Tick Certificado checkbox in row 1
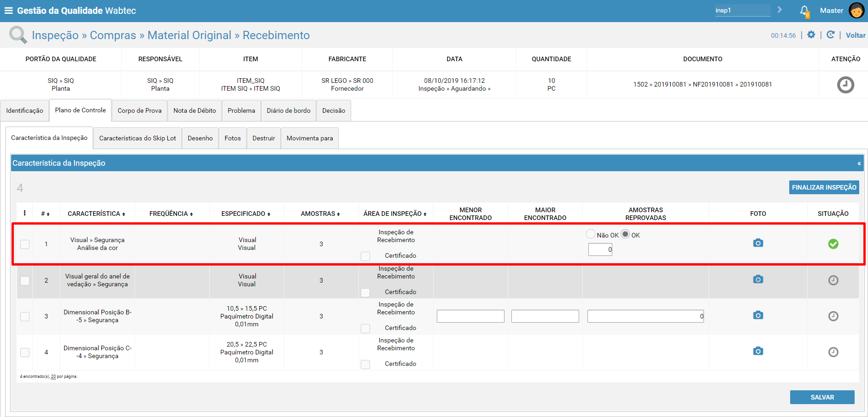Screen dimensions: 868x417 [365, 256]
